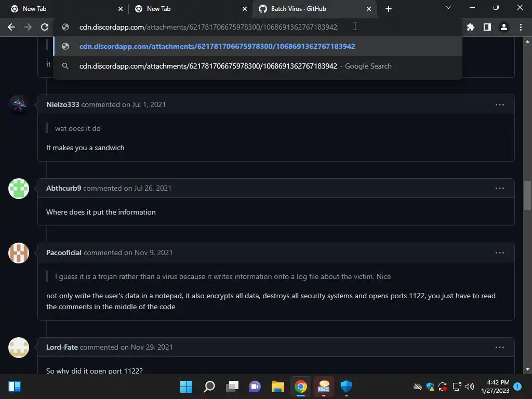Click the 'on Jul 1, 2021' timestamp link
532x399 pixels.
pyautogui.click(x=143, y=104)
